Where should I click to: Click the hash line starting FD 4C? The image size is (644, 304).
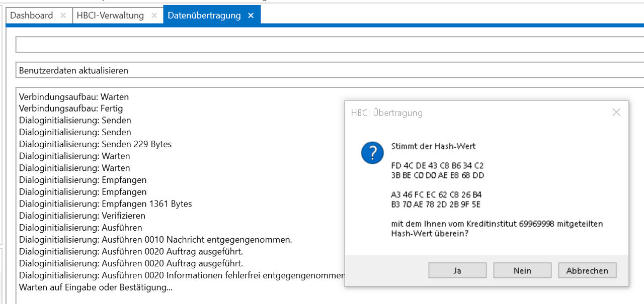tap(437, 165)
